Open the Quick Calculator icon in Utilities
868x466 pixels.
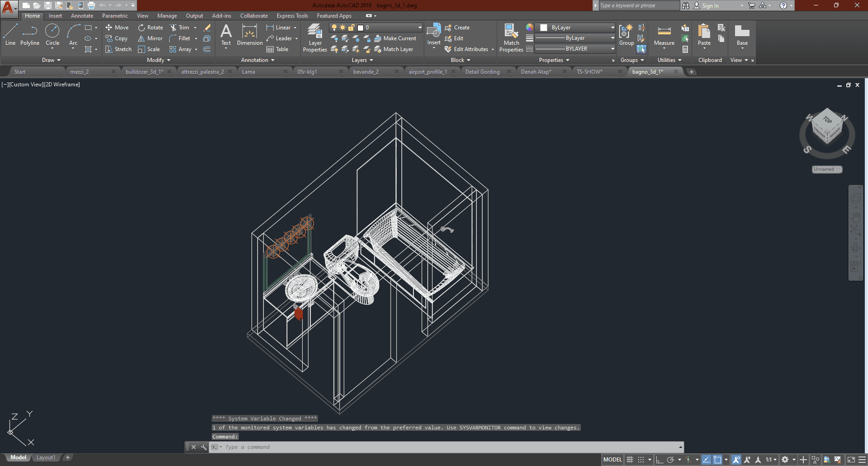point(685,49)
